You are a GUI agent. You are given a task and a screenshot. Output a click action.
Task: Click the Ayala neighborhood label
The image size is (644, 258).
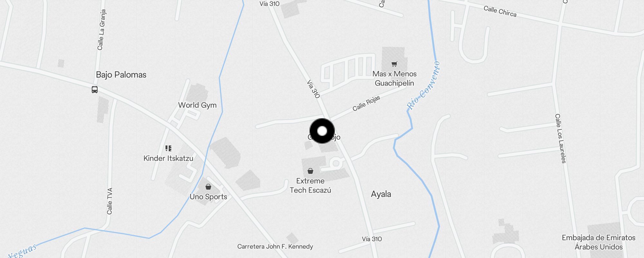pos(381,194)
